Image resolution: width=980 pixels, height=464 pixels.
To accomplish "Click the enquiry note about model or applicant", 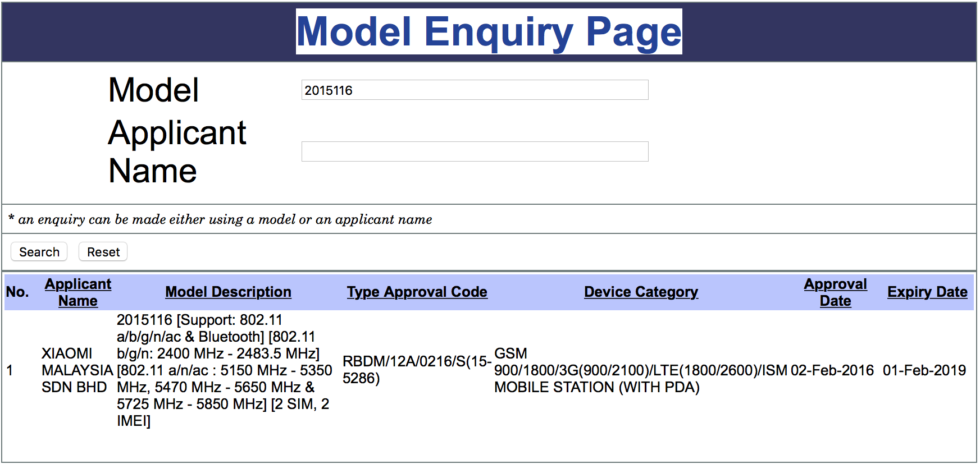I will coord(220,219).
